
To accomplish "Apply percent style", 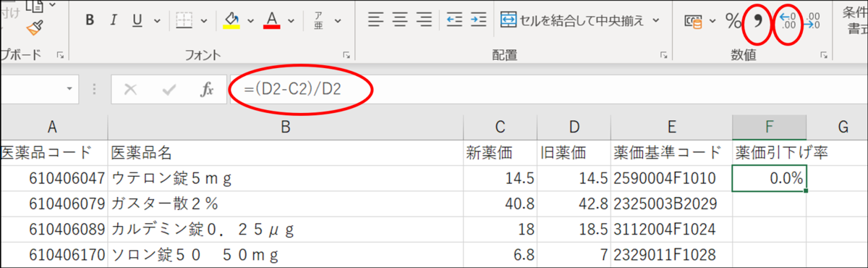I will 733,20.
